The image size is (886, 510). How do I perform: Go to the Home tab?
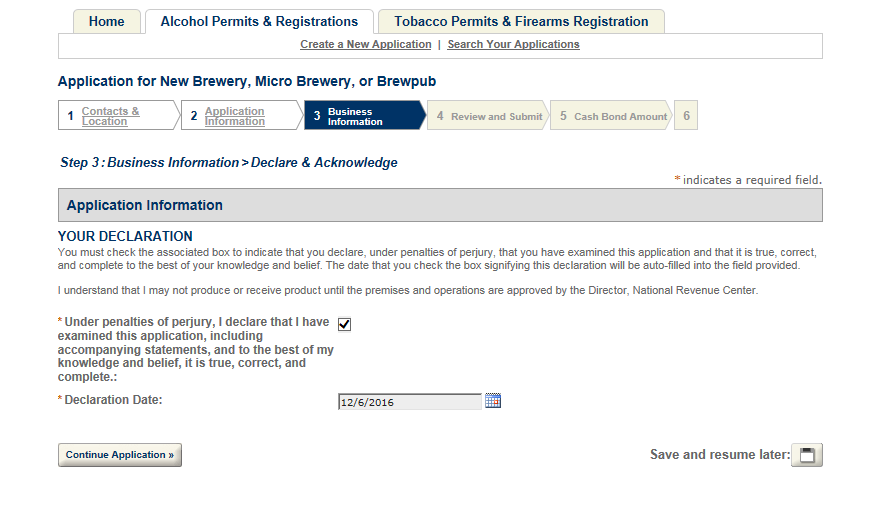point(107,21)
